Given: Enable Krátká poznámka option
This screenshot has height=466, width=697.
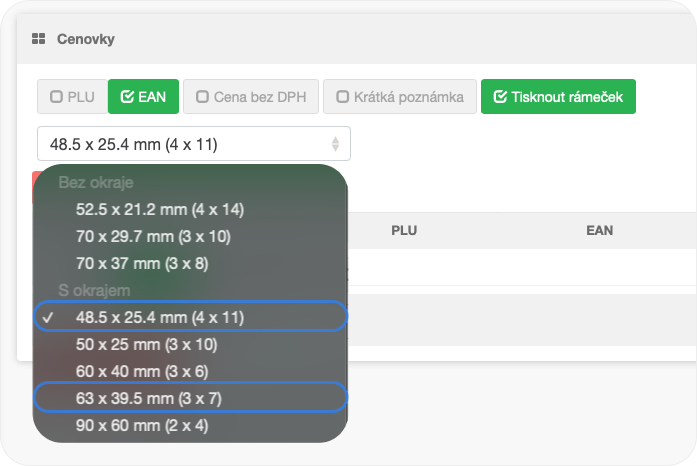Looking at the screenshot, I should (x=399, y=97).
